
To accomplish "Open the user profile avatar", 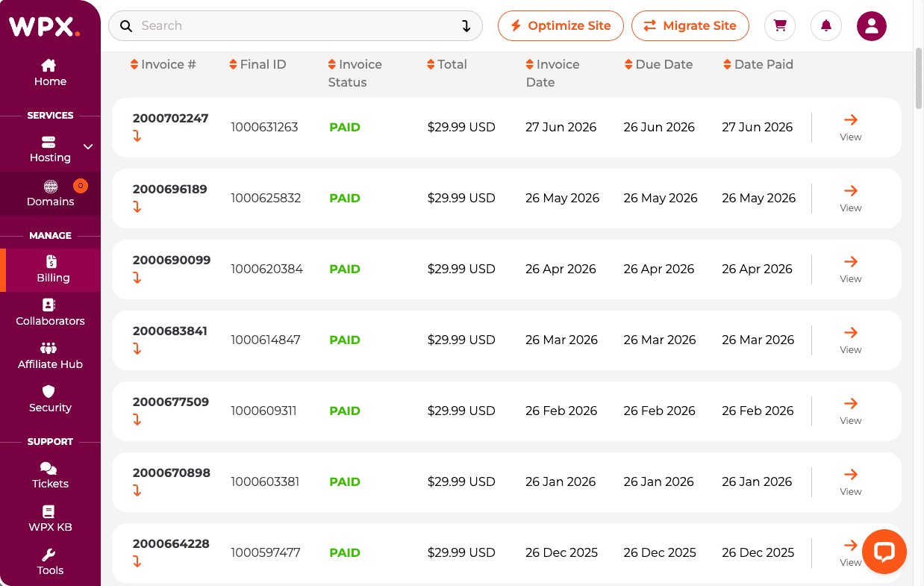I will click(x=872, y=26).
